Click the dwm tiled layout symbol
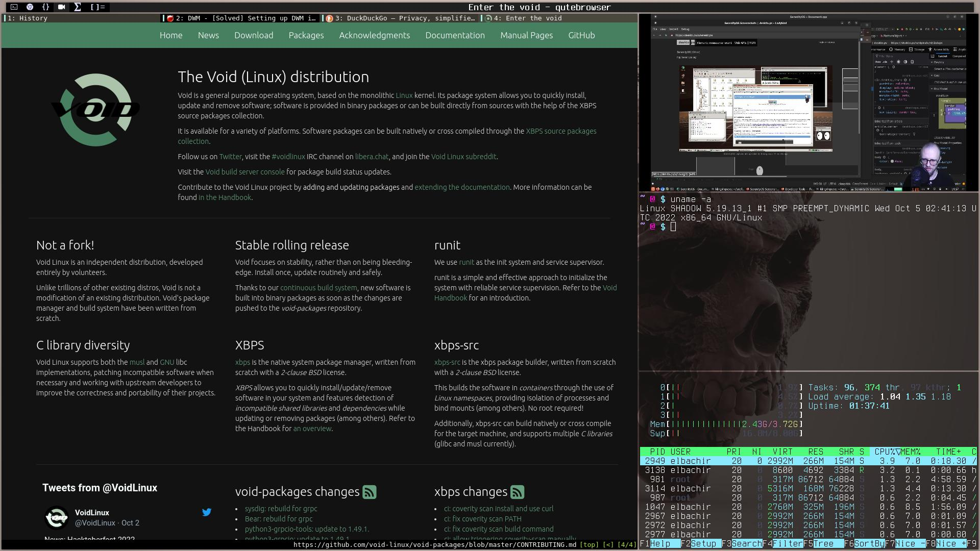This screenshot has width=980, height=551. [x=97, y=7]
